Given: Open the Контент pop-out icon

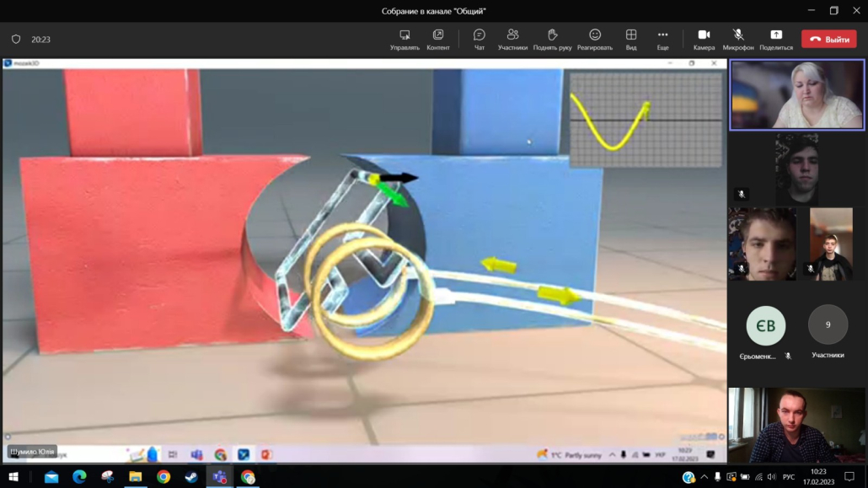Looking at the screenshot, I should click(438, 39).
